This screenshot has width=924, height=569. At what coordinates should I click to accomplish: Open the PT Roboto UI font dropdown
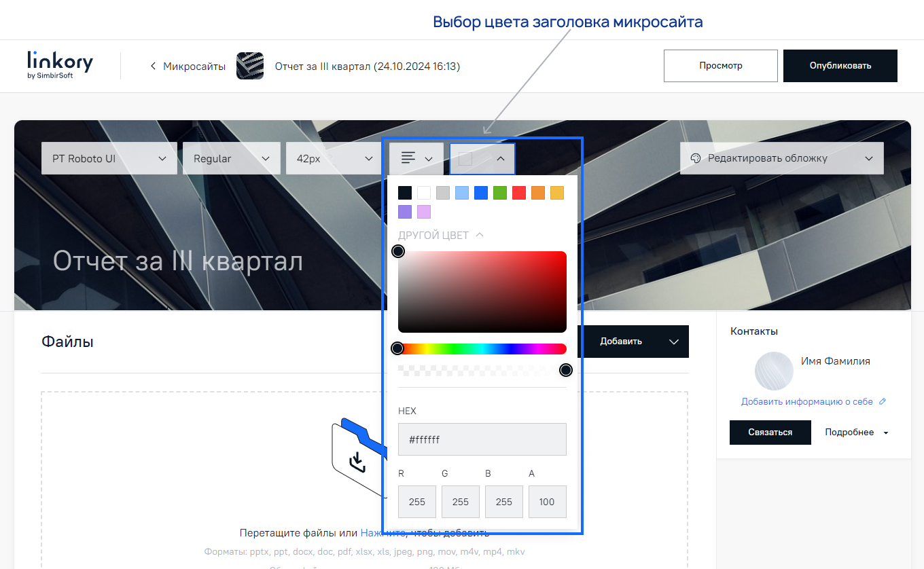point(109,158)
